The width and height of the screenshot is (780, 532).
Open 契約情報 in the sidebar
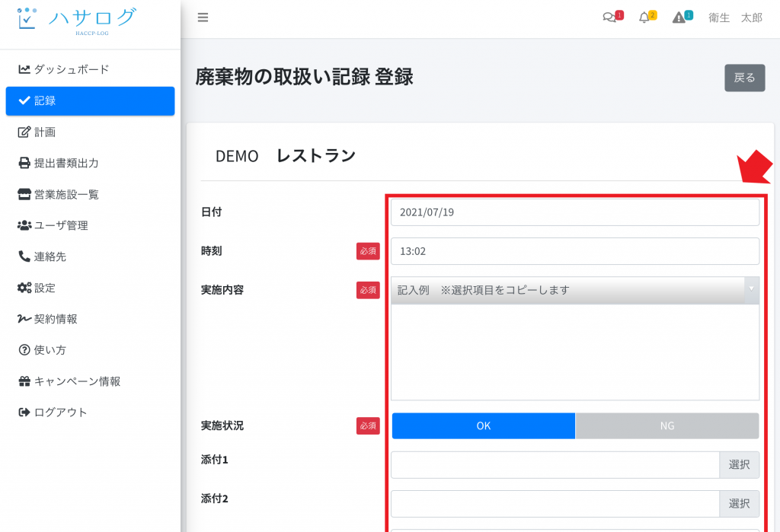pyautogui.click(x=90, y=319)
